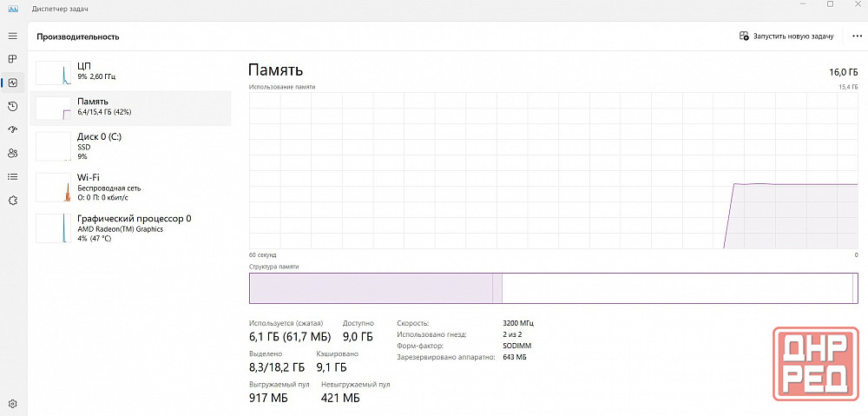This screenshot has width=868, height=416.
Task: Open App history from the sidebar
Action: click(12, 106)
